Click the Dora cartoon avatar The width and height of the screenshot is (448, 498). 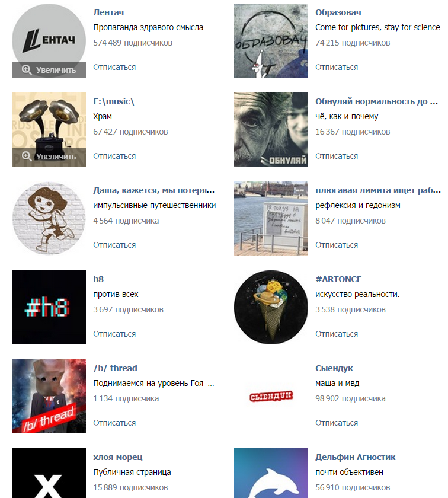(49, 218)
